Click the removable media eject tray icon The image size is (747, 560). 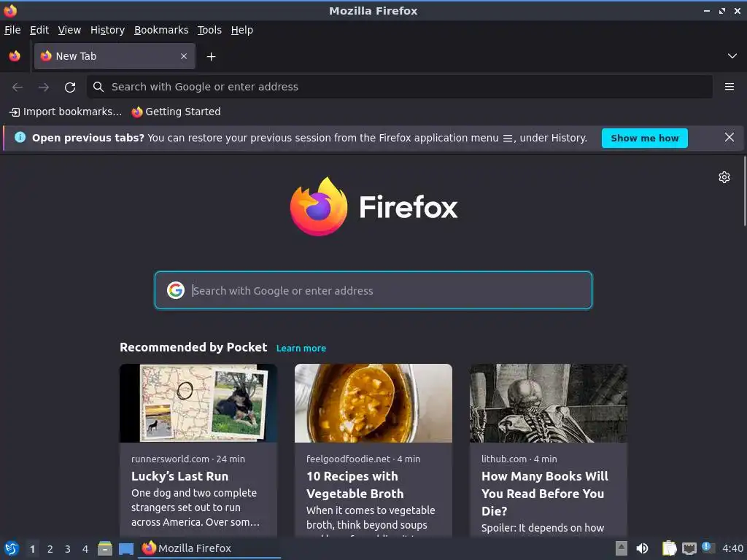622,548
